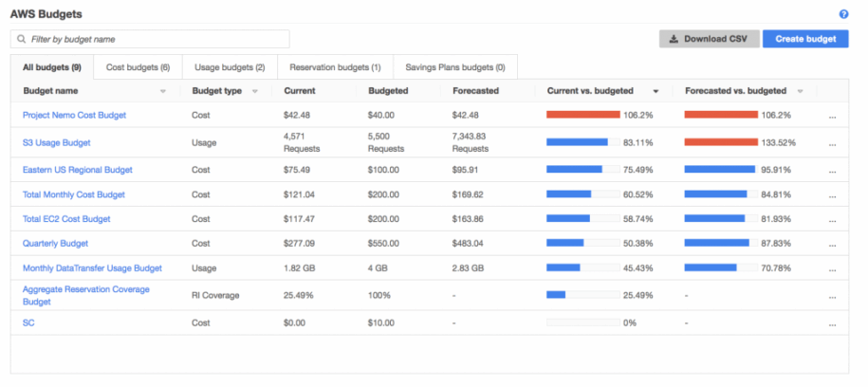Open Aggregate Reservation Coverage Budget link
The width and height of the screenshot is (868, 387).
tap(85, 295)
